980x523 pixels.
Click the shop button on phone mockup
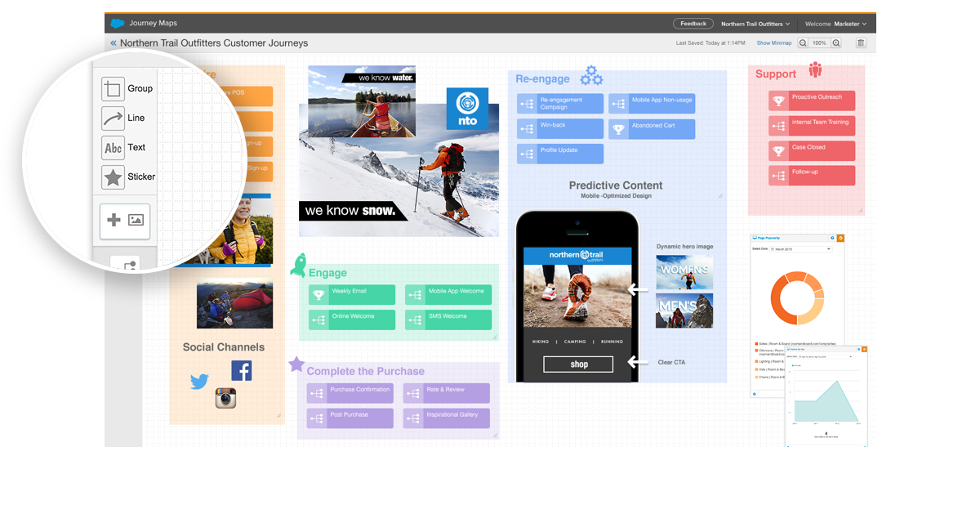click(578, 364)
